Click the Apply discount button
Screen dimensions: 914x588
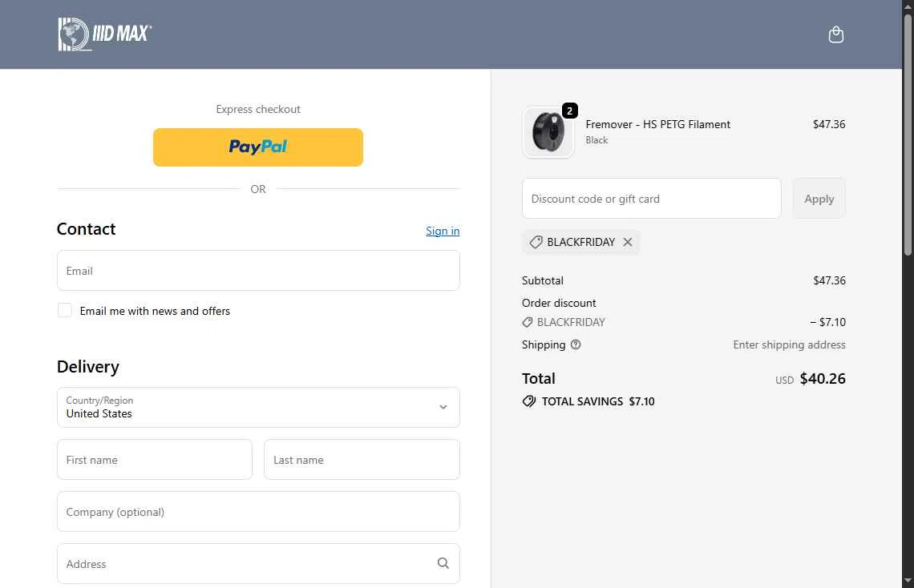pos(819,199)
